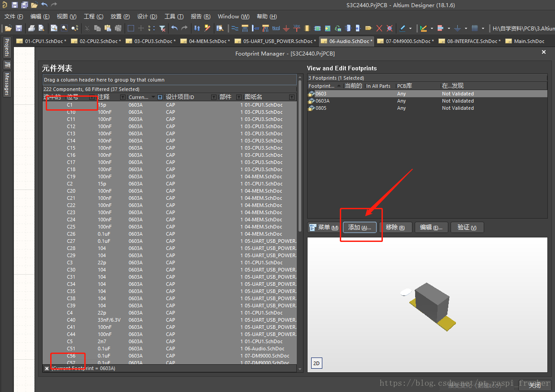Click the Save All icon in title bar
The height and width of the screenshot is (392, 555).
pos(25,5)
